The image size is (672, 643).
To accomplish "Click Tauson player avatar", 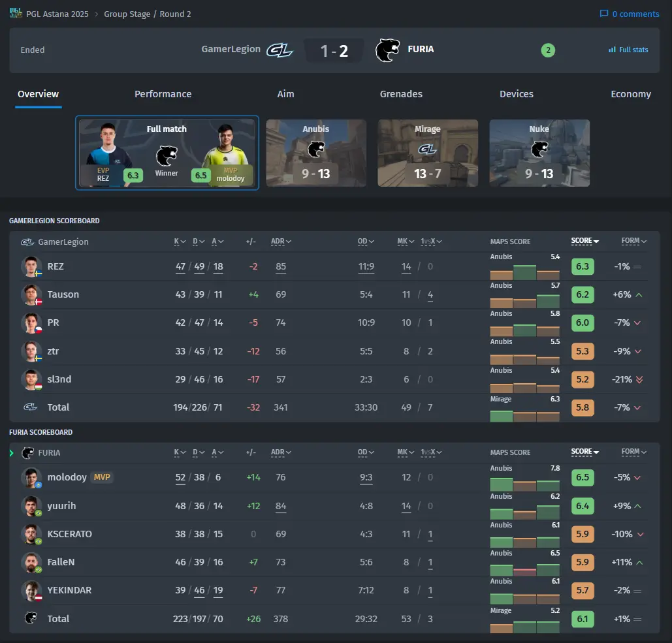I will [31, 294].
